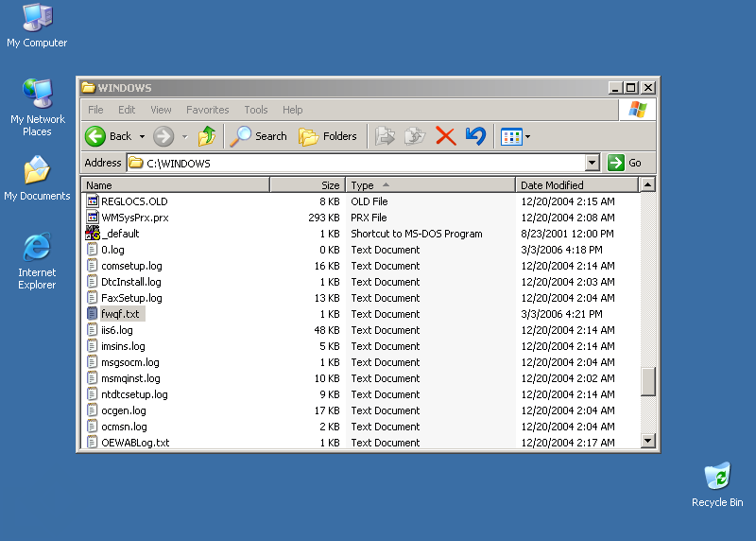756x541 pixels.
Task: Select the imsins.log file icon
Action: coord(92,346)
